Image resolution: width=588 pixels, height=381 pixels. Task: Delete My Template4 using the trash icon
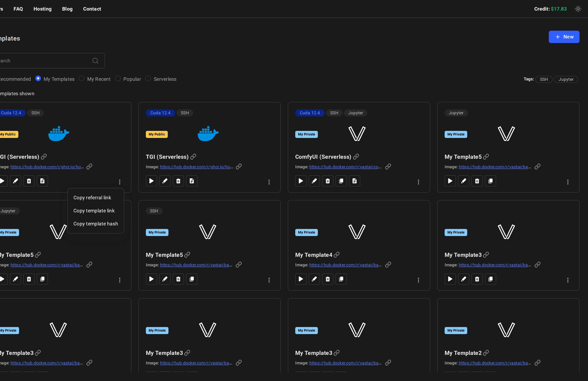pyautogui.click(x=328, y=279)
